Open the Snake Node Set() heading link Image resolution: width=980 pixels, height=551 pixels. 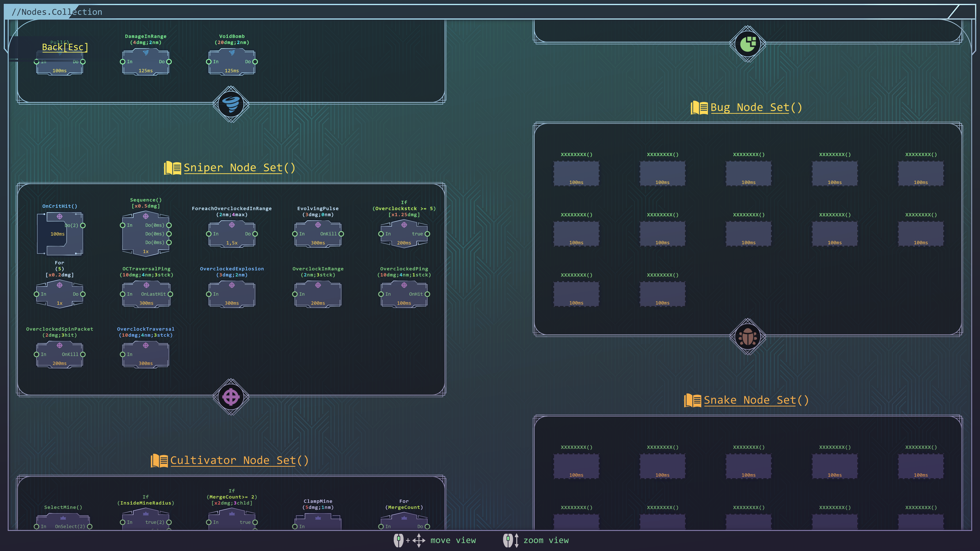756,400
